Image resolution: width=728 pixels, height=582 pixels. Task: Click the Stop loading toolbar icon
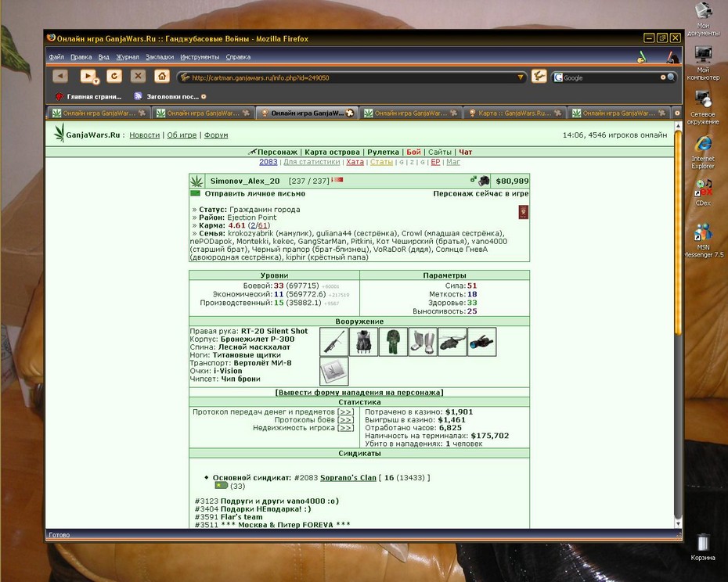tap(138, 76)
